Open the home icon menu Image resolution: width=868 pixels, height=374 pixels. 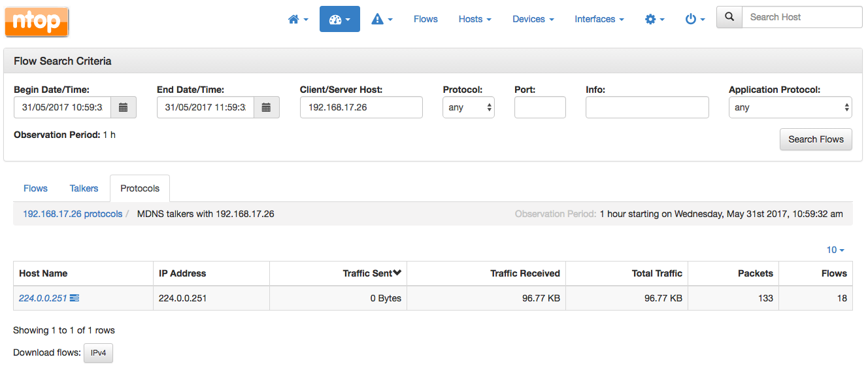tap(298, 20)
